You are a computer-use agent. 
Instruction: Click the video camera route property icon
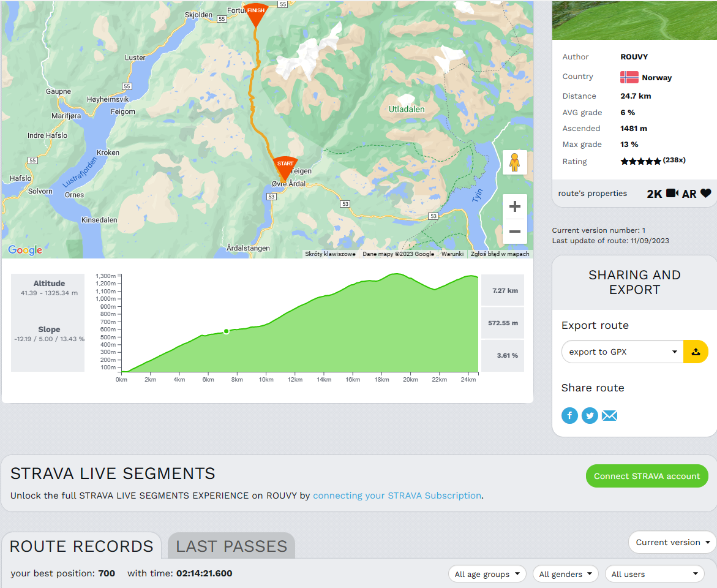(x=672, y=194)
